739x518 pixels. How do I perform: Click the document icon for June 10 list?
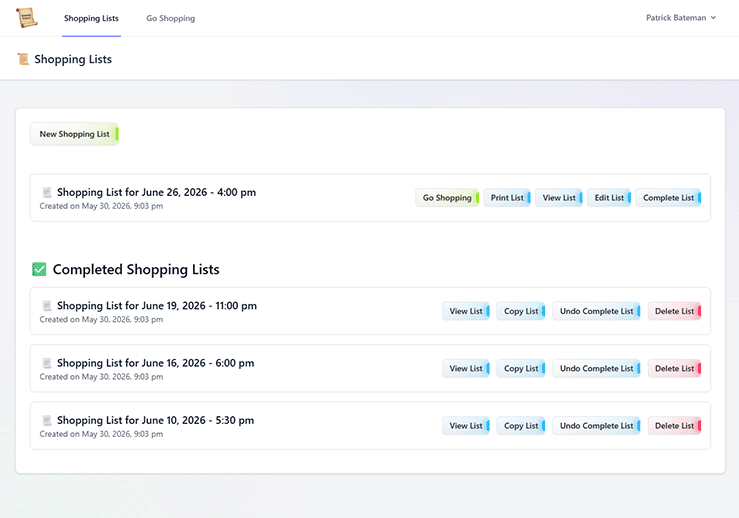[47, 420]
